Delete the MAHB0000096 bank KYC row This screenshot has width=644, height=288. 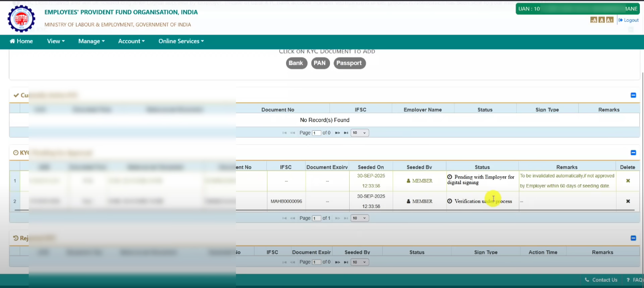[x=627, y=201]
